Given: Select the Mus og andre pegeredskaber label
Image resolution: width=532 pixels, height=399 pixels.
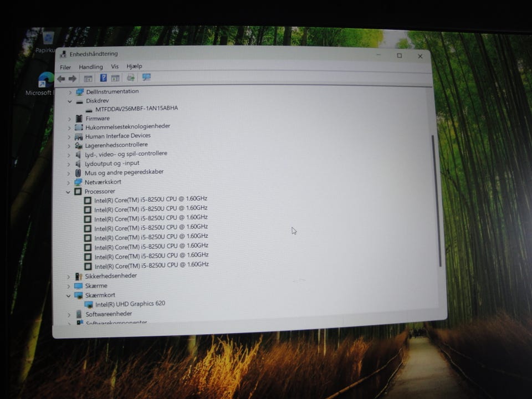Looking at the screenshot, I should [124, 172].
